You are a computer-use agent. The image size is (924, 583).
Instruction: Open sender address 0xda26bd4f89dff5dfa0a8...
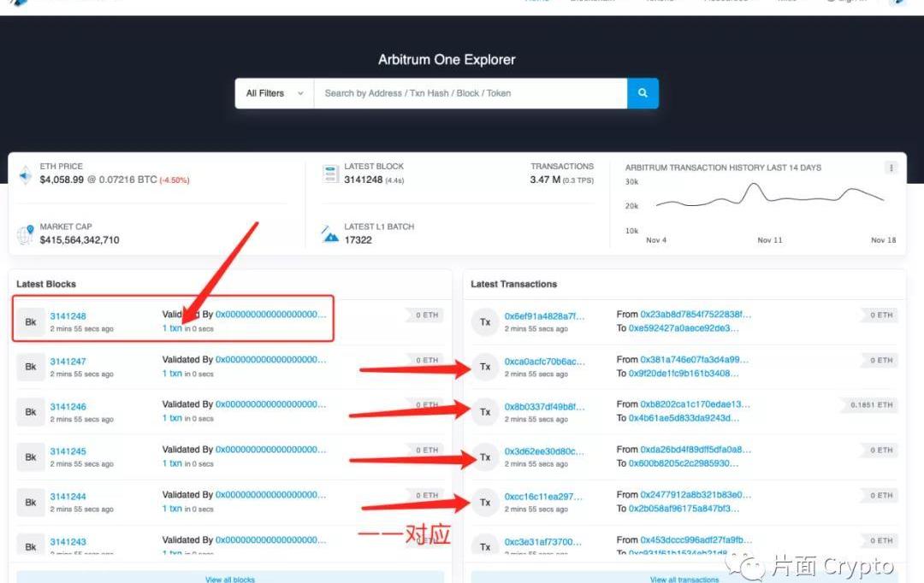point(696,450)
